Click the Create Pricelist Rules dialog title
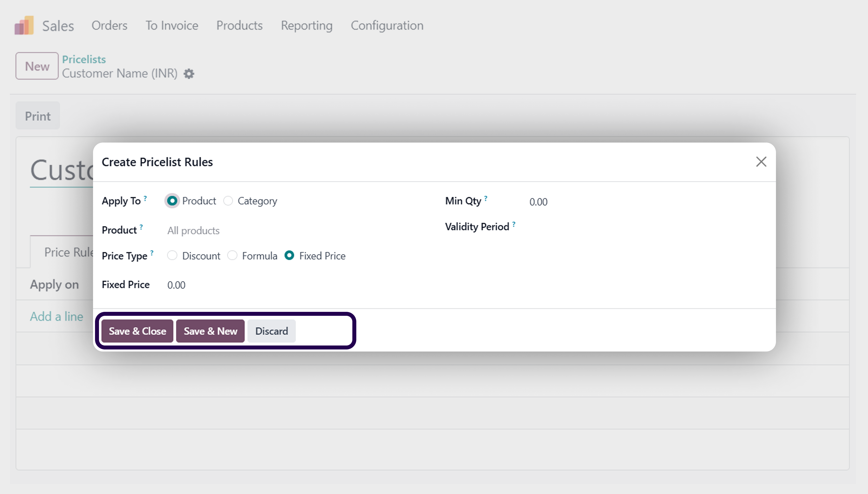This screenshot has width=868, height=494. pos(157,162)
